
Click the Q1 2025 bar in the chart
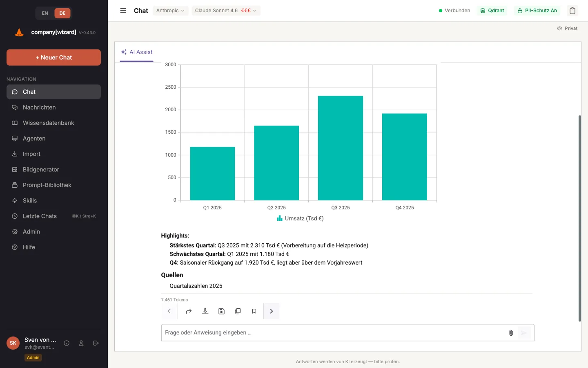point(212,173)
